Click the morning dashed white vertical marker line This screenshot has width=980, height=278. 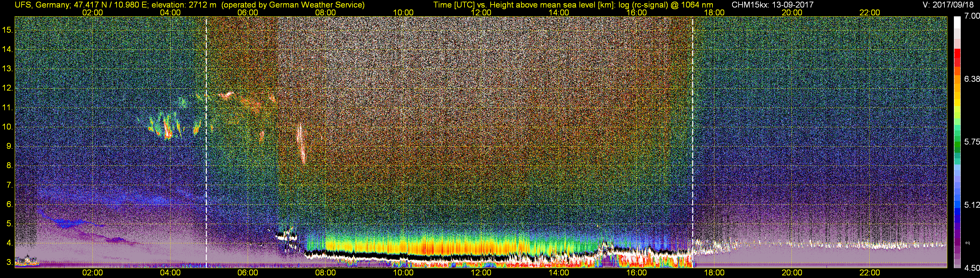click(206, 142)
